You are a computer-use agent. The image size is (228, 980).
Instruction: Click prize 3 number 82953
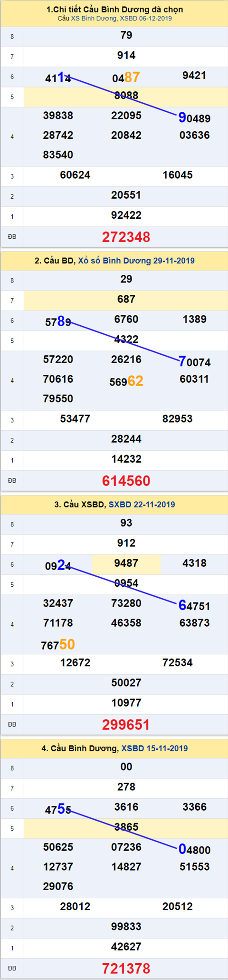pyautogui.click(x=178, y=419)
